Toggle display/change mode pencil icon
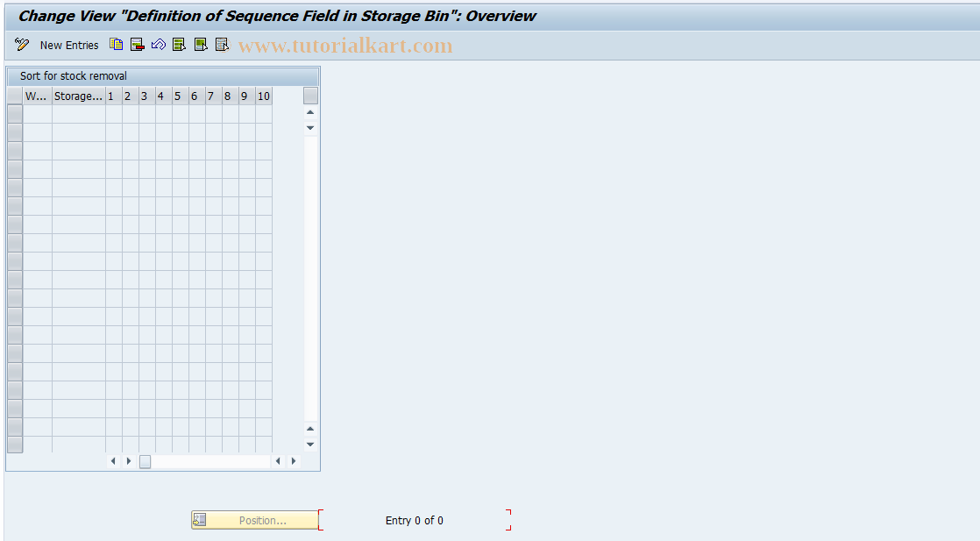The height and width of the screenshot is (541, 980). 22,45
